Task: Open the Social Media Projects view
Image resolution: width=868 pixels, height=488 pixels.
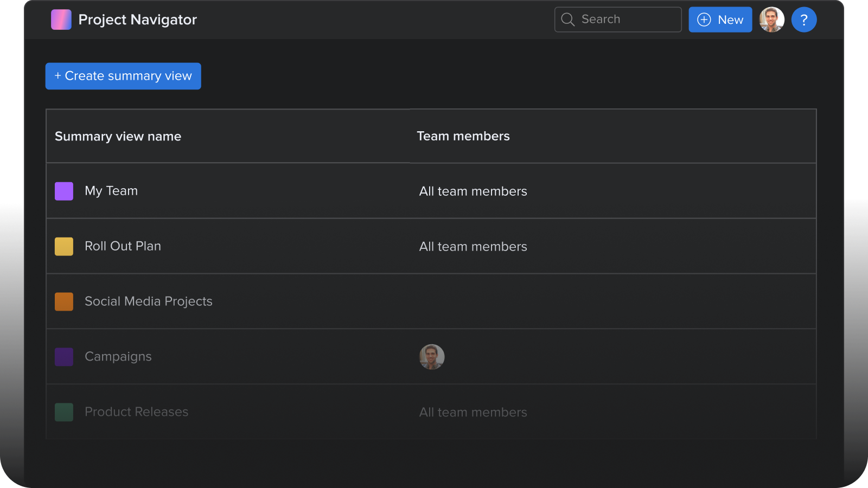Action: pos(148,301)
